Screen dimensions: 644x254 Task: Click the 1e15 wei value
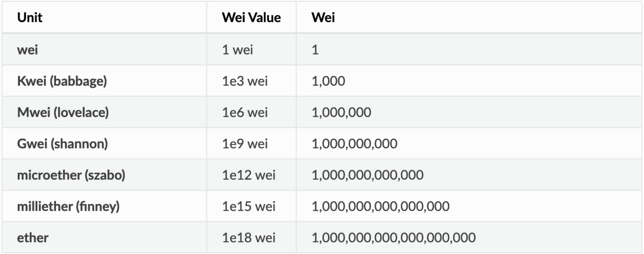pyautogui.click(x=249, y=206)
